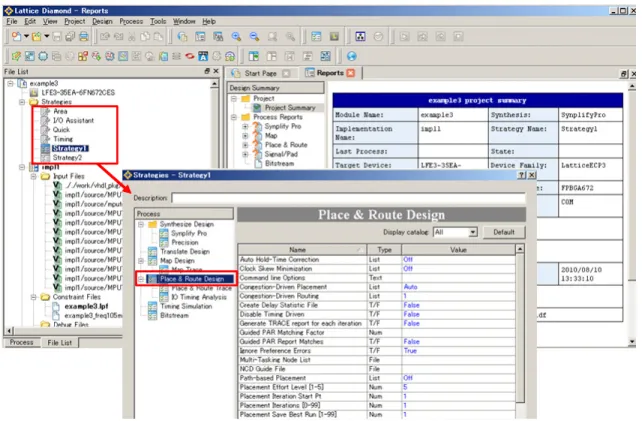Click the blue globe icon in second toolbar
Screen dimensions: 642x421
351,56
